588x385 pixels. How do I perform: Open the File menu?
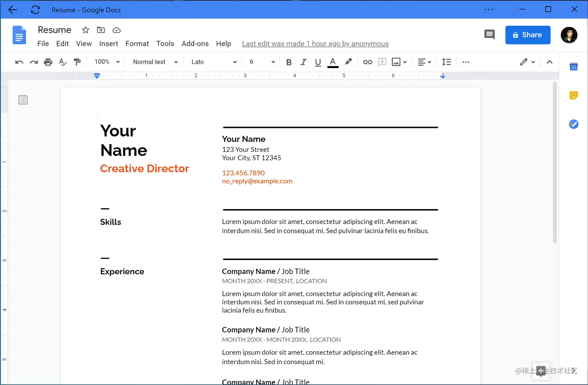pyautogui.click(x=43, y=44)
